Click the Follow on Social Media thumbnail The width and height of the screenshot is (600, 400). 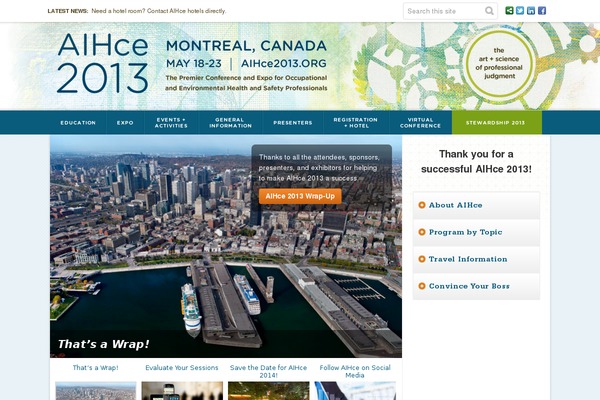(x=355, y=391)
